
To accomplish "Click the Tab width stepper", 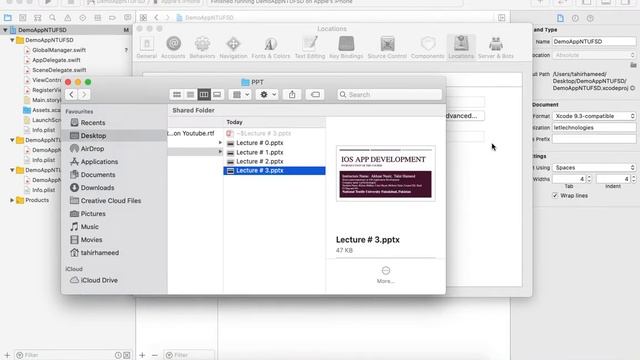I will [x=589, y=179].
